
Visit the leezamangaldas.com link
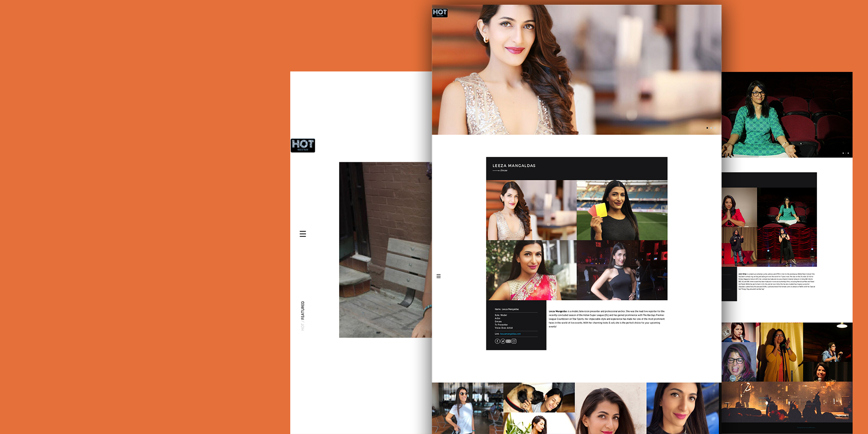coord(510,334)
